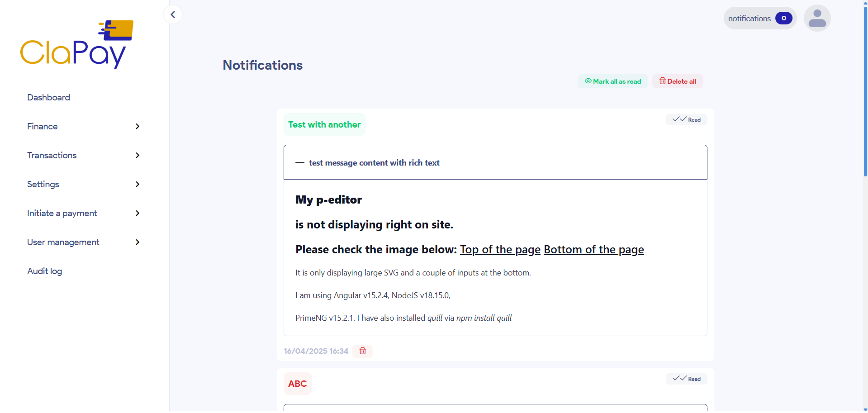Open the Top of the page link

coord(500,249)
